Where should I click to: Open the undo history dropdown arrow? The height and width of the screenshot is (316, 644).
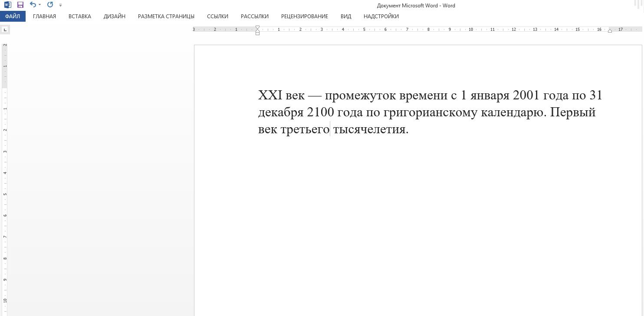39,5
